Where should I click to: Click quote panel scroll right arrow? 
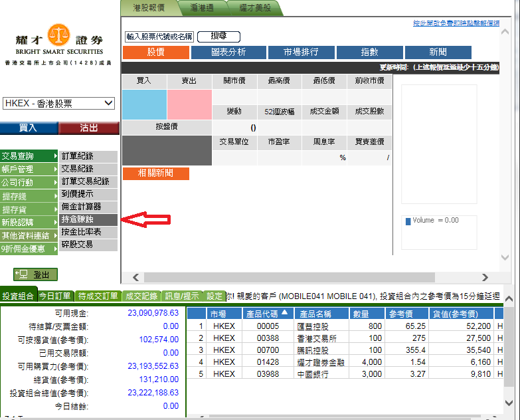(485, 277)
